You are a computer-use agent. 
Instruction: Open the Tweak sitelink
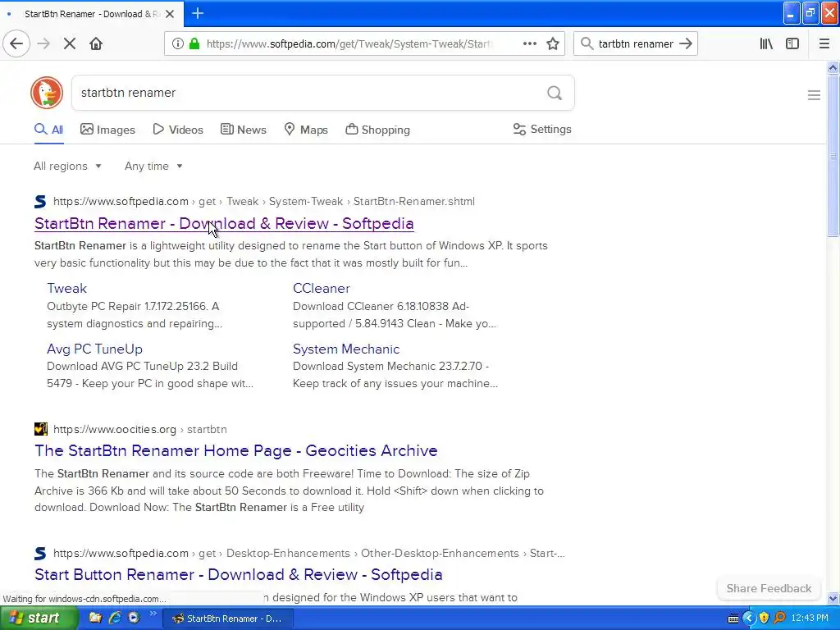pyautogui.click(x=67, y=288)
